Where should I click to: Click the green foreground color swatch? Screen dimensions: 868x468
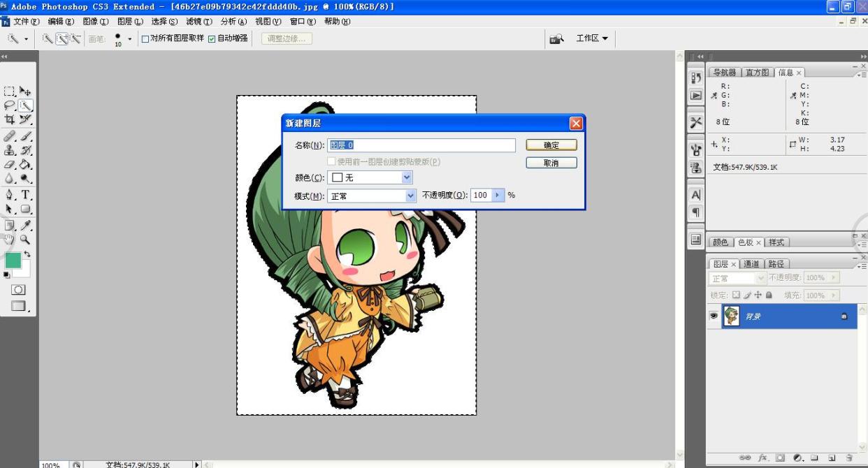(x=13, y=261)
